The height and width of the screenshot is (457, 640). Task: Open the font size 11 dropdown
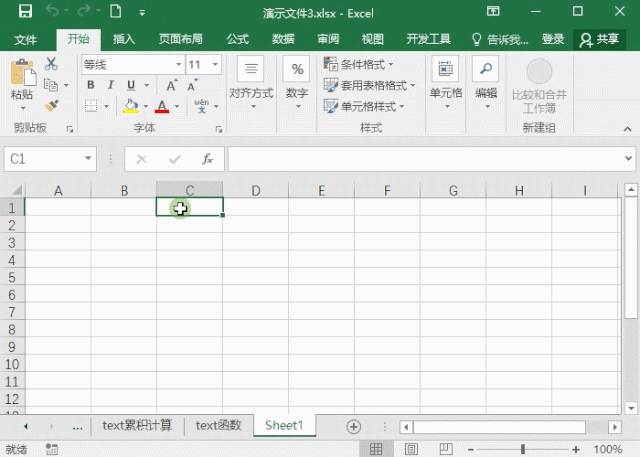(215, 64)
